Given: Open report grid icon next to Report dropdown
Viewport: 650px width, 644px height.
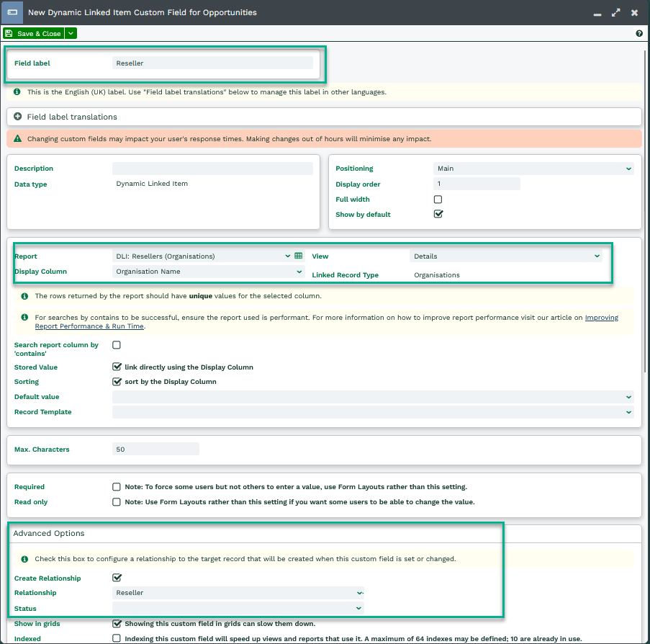Looking at the screenshot, I should click(x=299, y=256).
